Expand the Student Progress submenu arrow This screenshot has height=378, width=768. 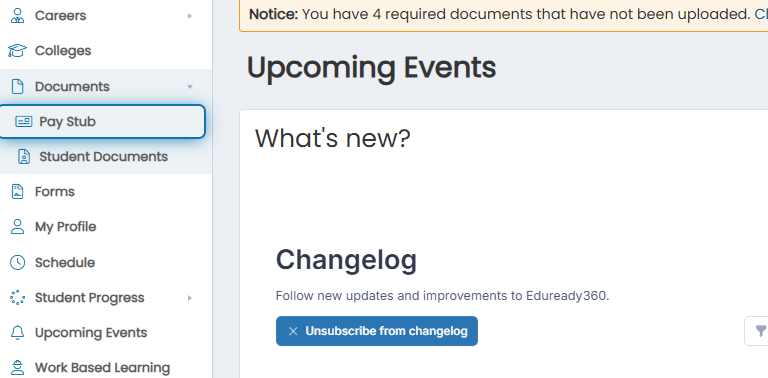190,298
